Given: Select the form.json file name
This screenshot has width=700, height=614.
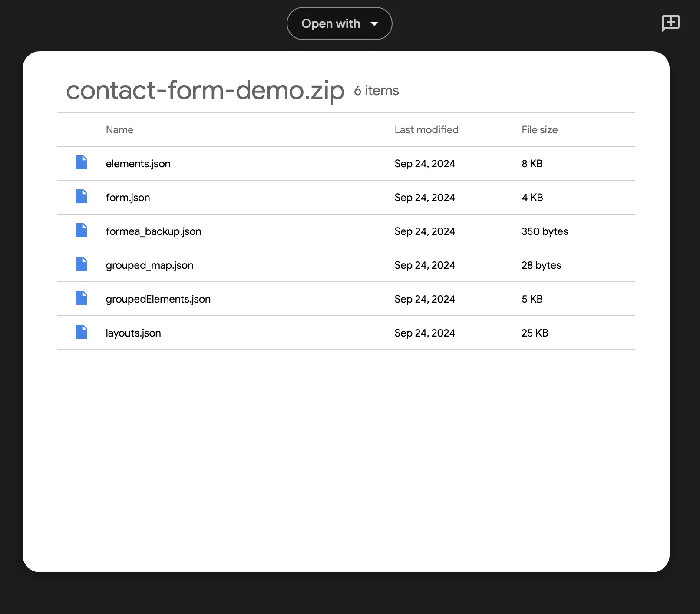Looking at the screenshot, I should (x=128, y=198).
